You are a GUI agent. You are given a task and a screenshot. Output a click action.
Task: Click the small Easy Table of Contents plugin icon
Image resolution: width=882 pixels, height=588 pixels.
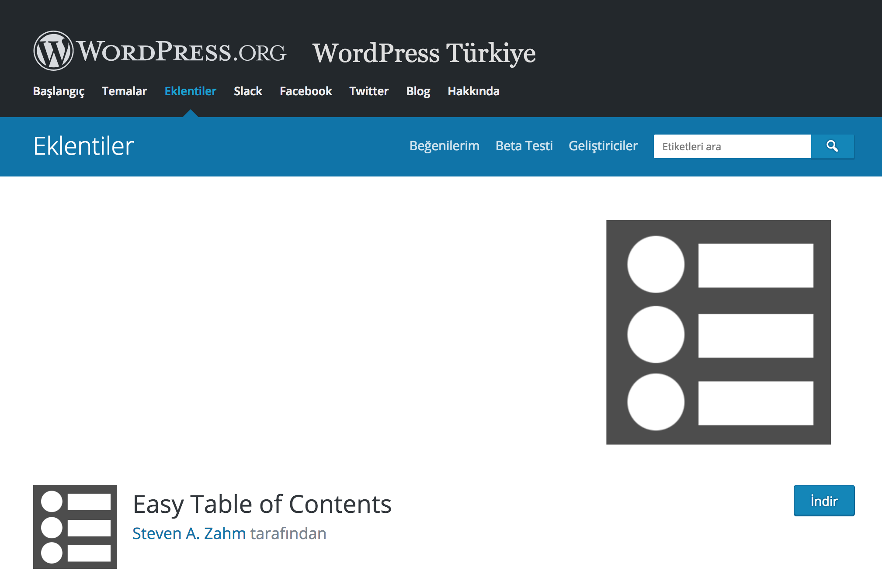point(75,527)
